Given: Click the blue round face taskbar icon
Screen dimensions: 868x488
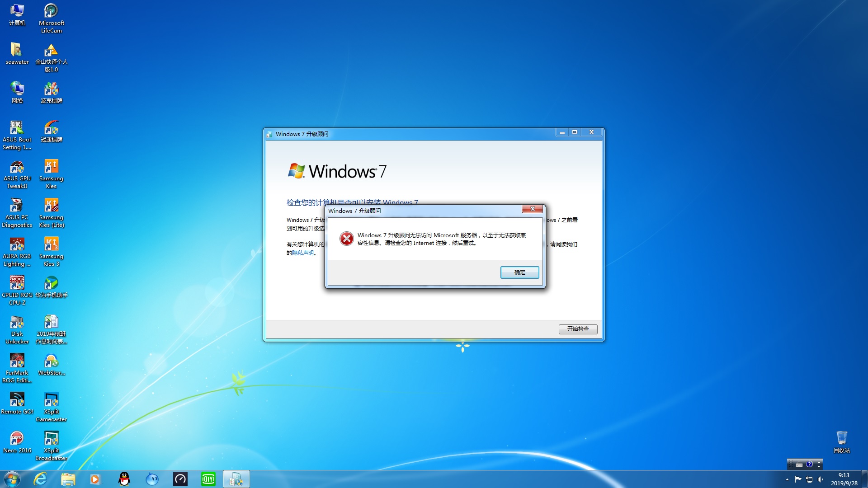Looking at the screenshot, I should tap(152, 479).
